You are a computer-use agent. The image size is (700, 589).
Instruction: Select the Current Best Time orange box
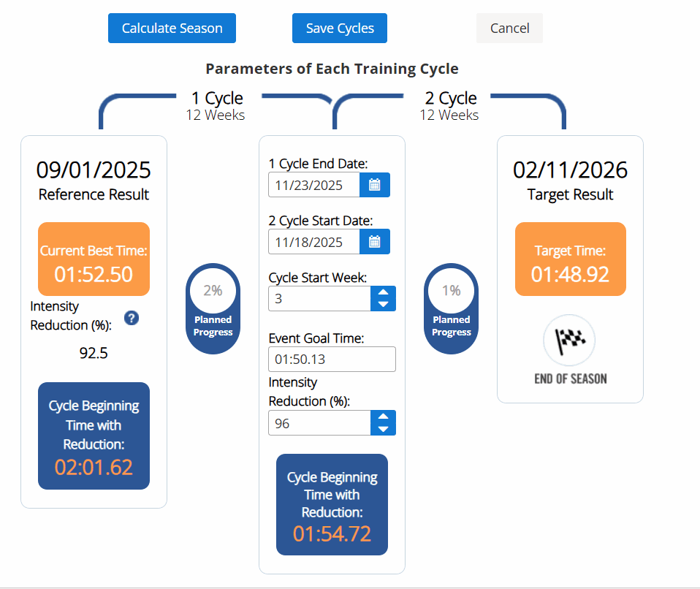click(x=94, y=259)
